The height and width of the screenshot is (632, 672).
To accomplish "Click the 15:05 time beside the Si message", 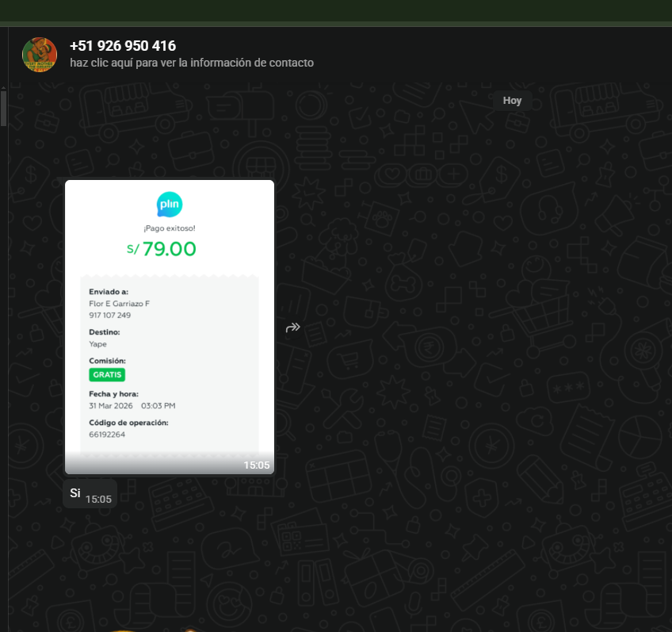I will tap(98, 500).
